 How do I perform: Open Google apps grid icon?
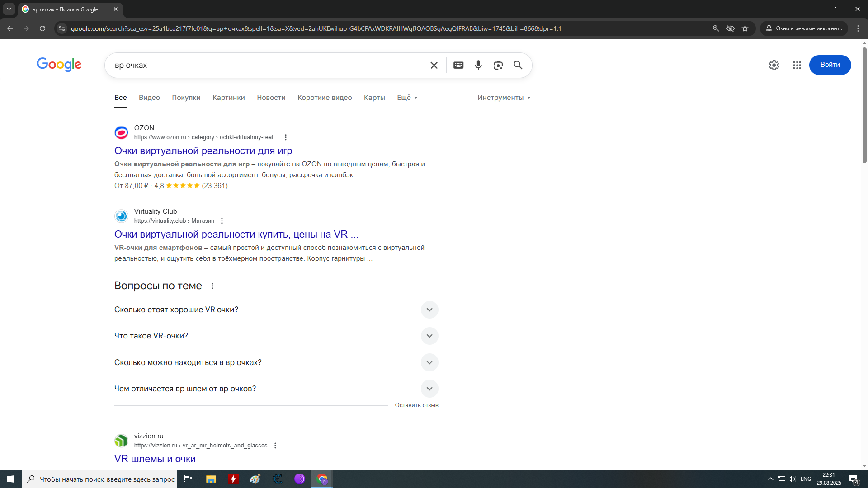[797, 65]
